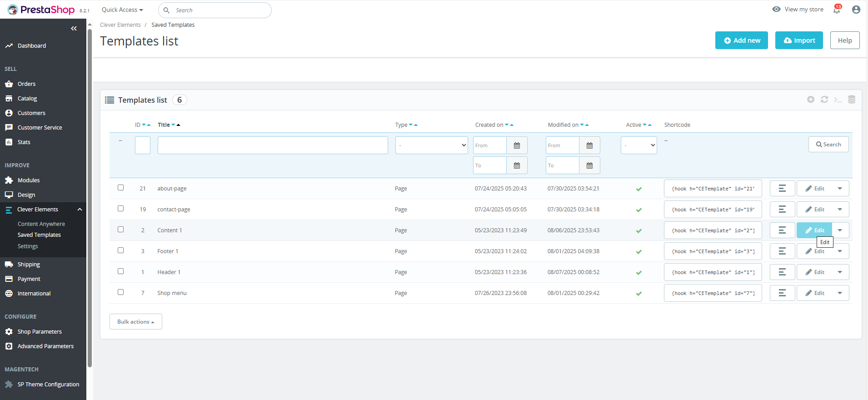Refresh the templates list via the refresh icon

(x=824, y=100)
